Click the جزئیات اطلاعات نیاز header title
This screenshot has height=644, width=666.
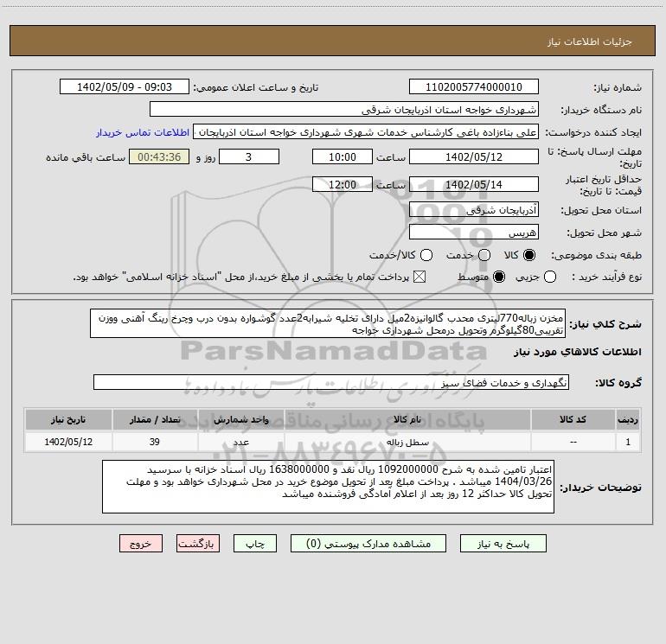[x=590, y=41]
